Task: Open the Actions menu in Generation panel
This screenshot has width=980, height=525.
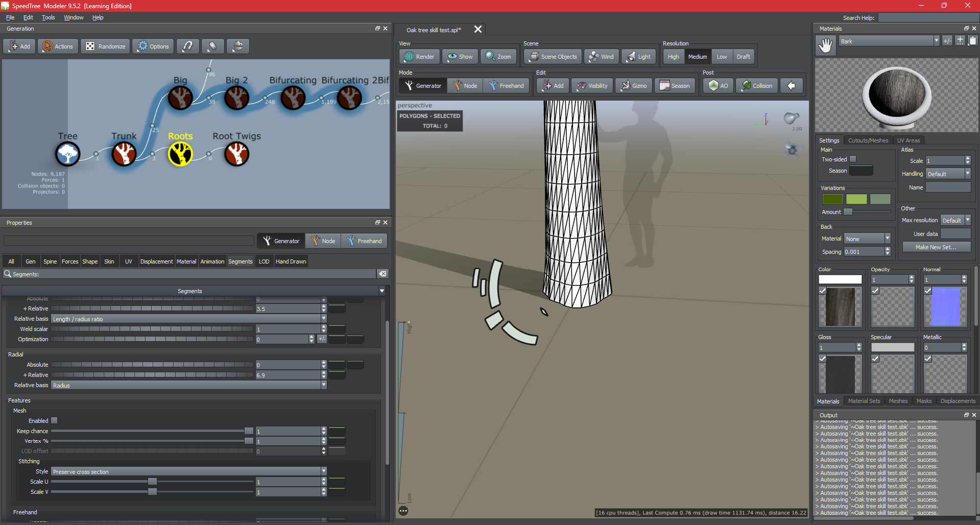Action: (58, 46)
